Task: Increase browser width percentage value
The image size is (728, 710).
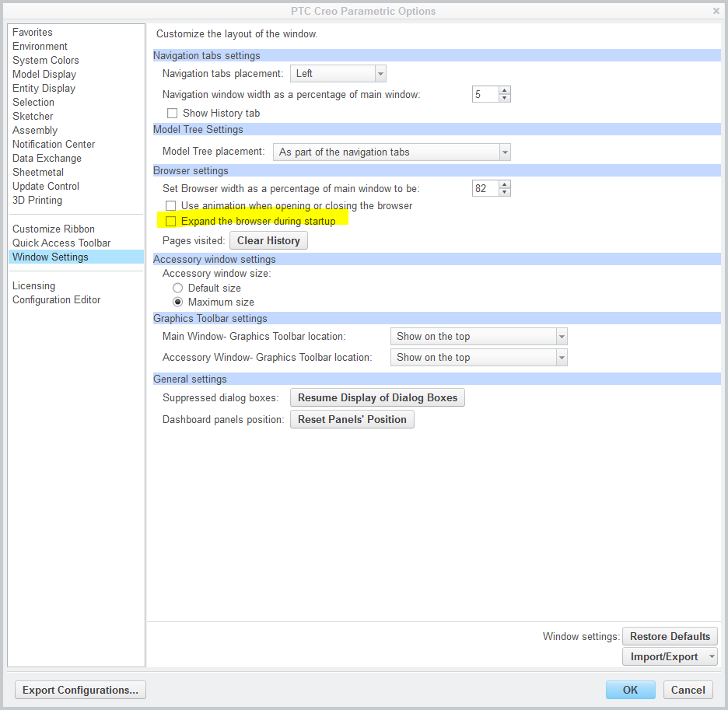Action: tap(505, 184)
